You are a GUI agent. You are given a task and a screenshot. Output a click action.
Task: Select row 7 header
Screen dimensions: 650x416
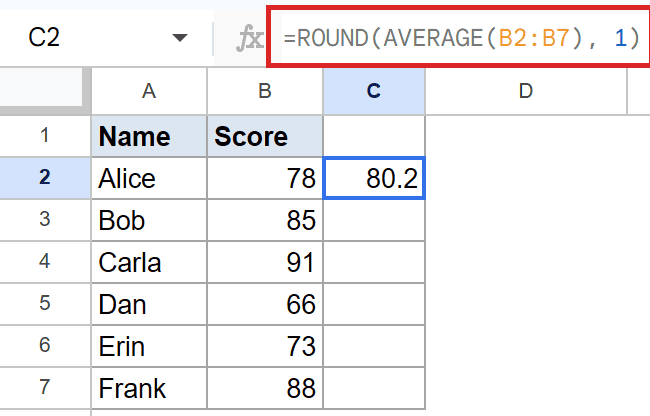click(45, 387)
